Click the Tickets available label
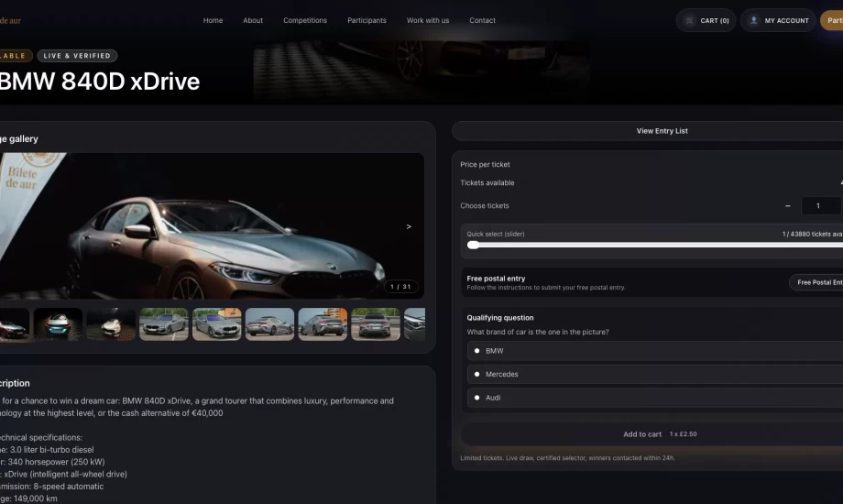 (487, 183)
